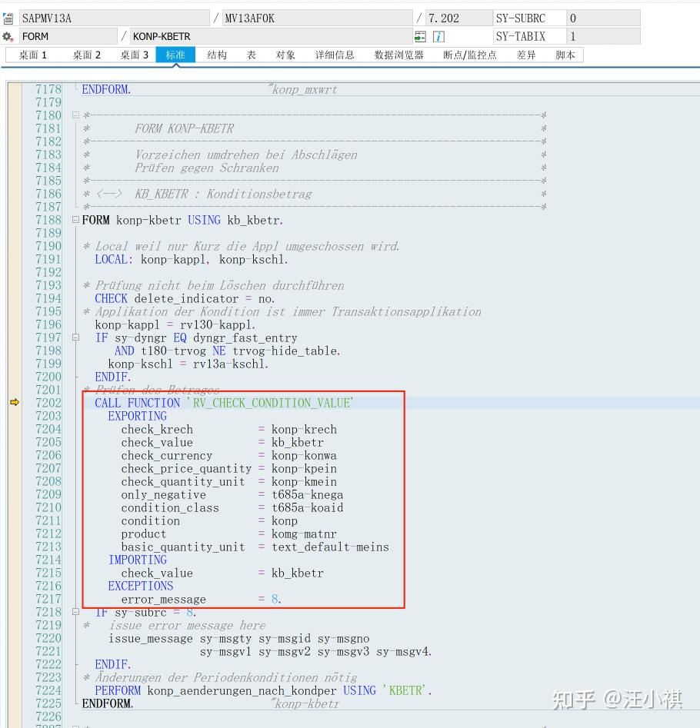Click the yellow current-statement arrow at line 7202
The image size is (700, 728).
(x=14, y=401)
